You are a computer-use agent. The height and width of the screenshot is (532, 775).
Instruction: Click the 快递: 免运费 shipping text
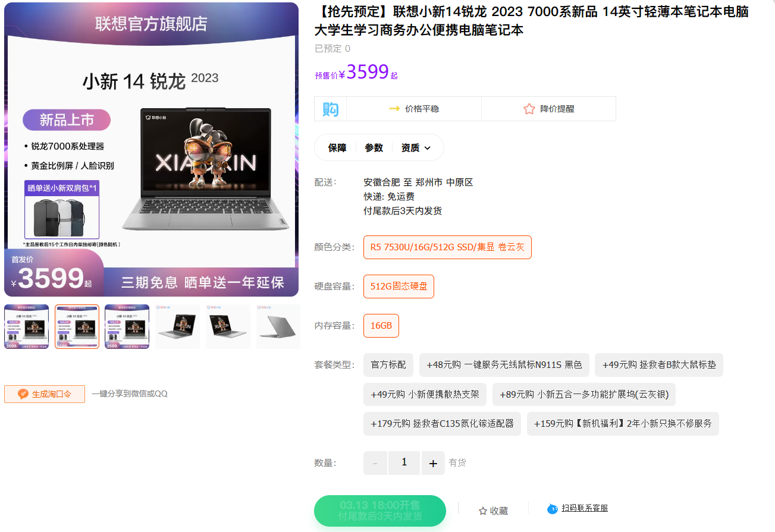tap(389, 197)
